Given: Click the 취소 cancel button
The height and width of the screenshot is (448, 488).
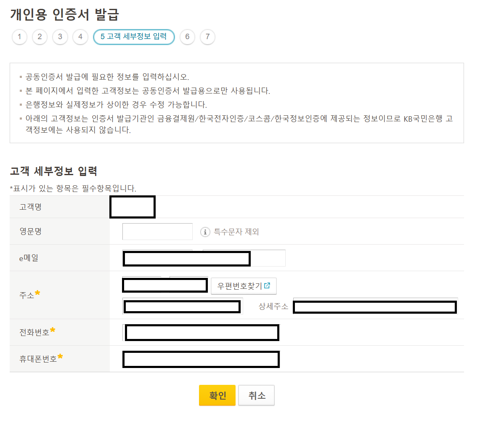Looking at the screenshot, I should click(x=256, y=395).
